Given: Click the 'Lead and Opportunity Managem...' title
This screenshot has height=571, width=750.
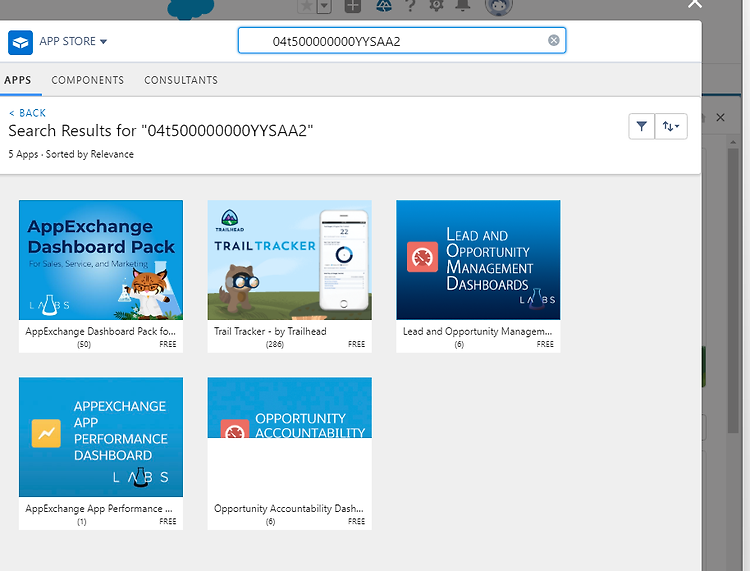Looking at the screenshot, I should click(x=477, y=331).
